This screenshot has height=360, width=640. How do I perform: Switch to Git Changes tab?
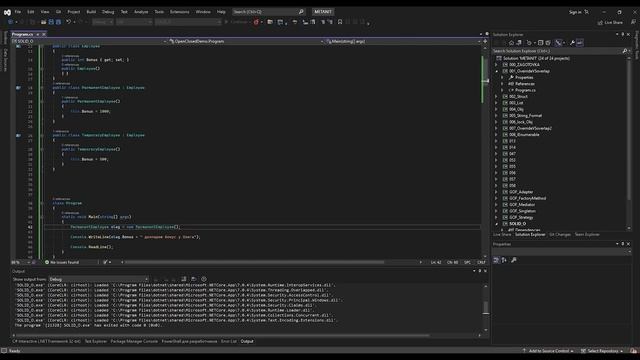pyautogui.click(x=560, y=235)
